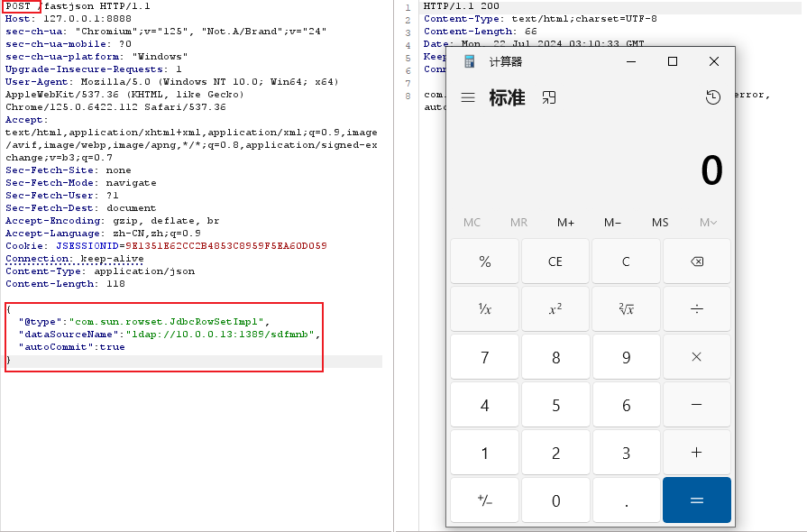Click digit 1 on calculator keypad
Image resolution: width=807 pixels, height=532 pixels.
pos(485,453)
